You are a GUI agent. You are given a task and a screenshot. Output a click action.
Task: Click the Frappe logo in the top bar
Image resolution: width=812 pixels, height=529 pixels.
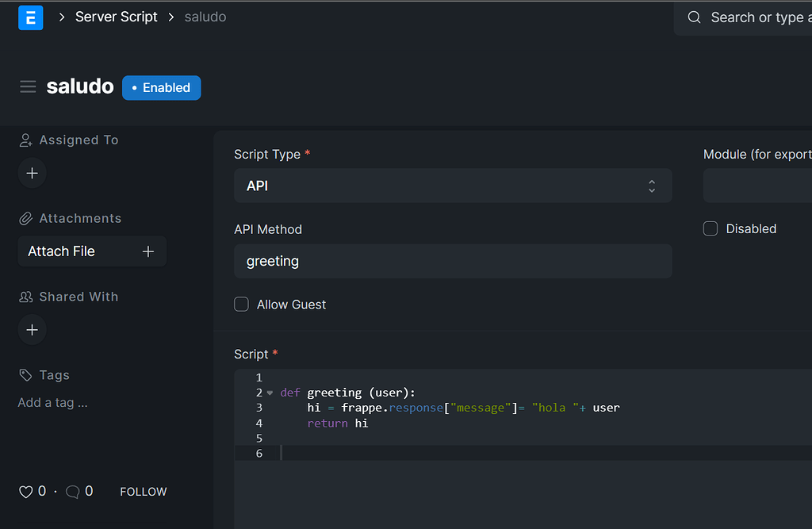[30, 17]
